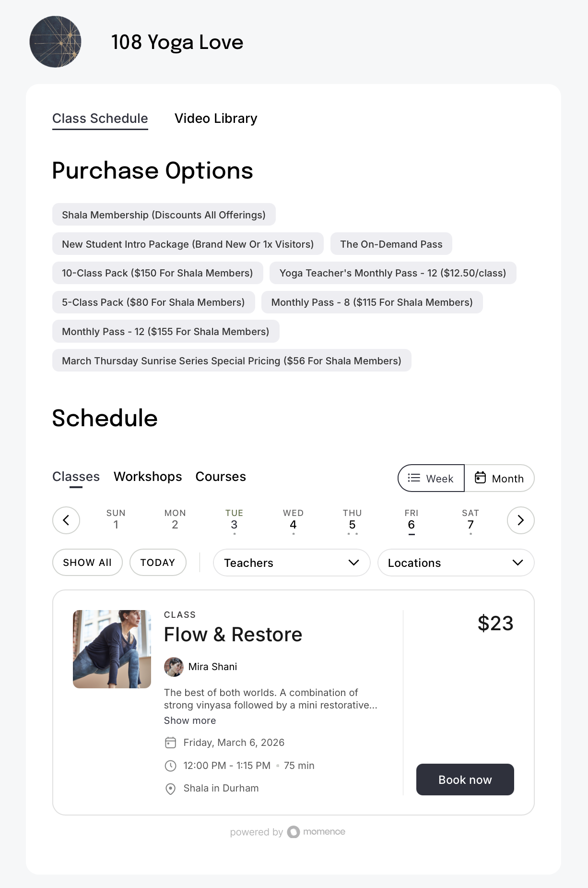Open the Flow & Restore class photo

(x=112, y=649)
